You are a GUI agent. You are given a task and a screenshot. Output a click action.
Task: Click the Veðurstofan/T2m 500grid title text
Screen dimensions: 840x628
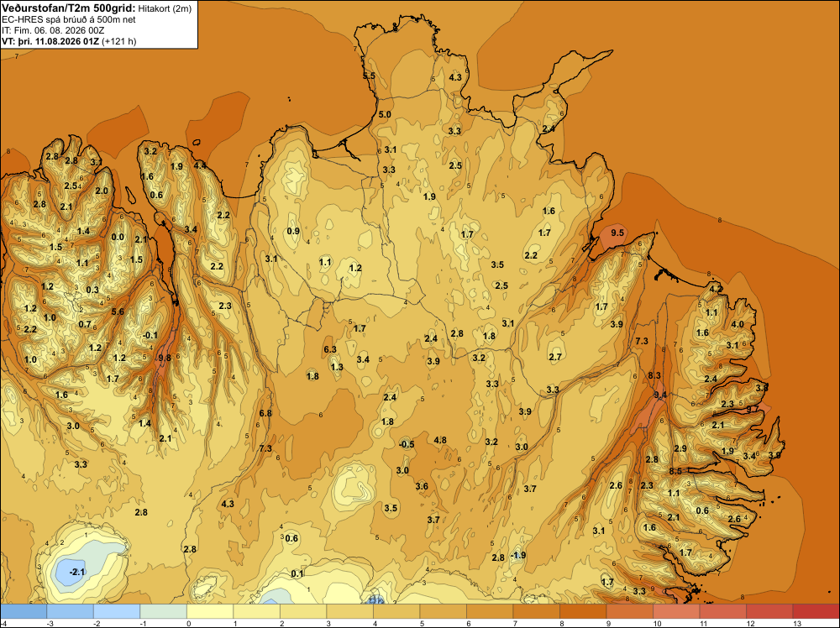point(68,8)
